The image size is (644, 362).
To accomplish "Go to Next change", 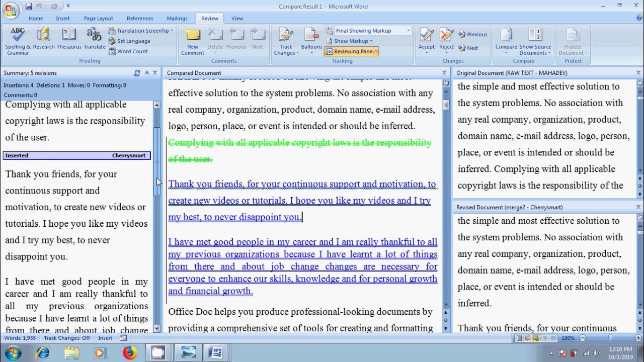I will (468, 48).
